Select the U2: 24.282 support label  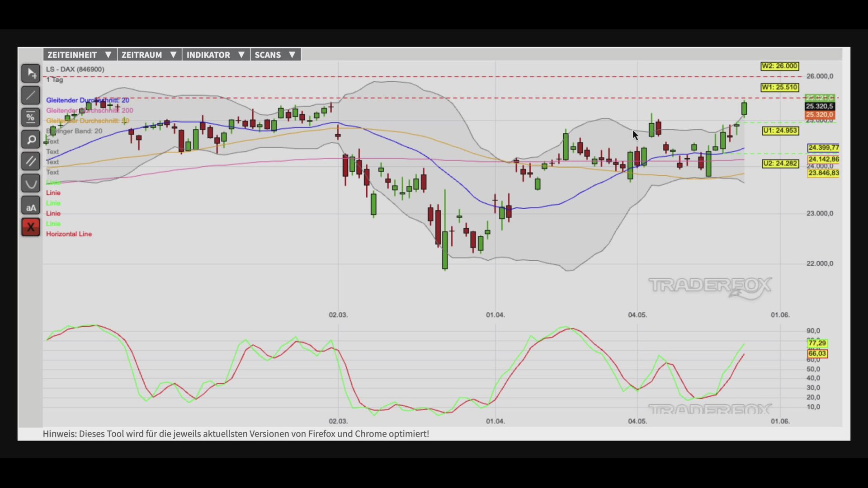click(780, 163)
